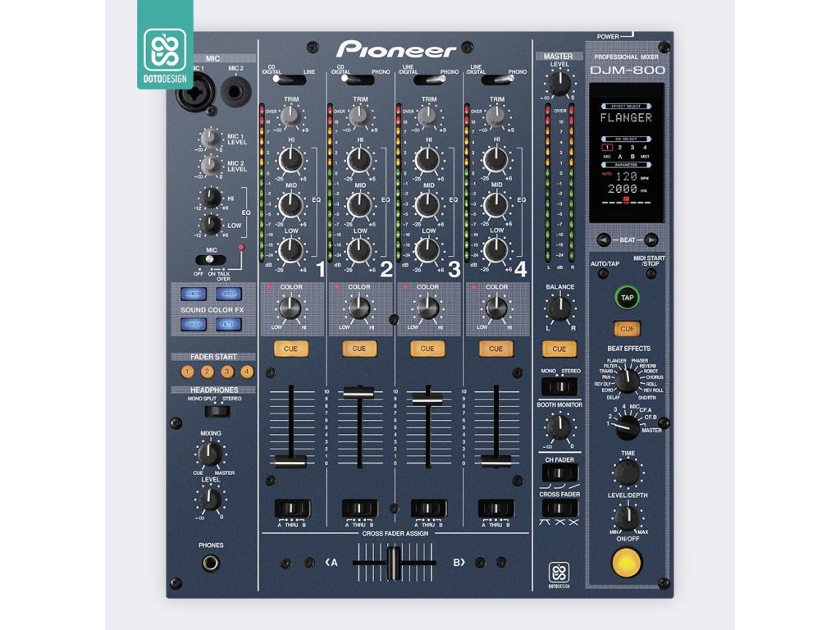The width and height of the screenshot is (840, 630).
Task: Click the channel 1 CUE button
Action: click(290, 349)
